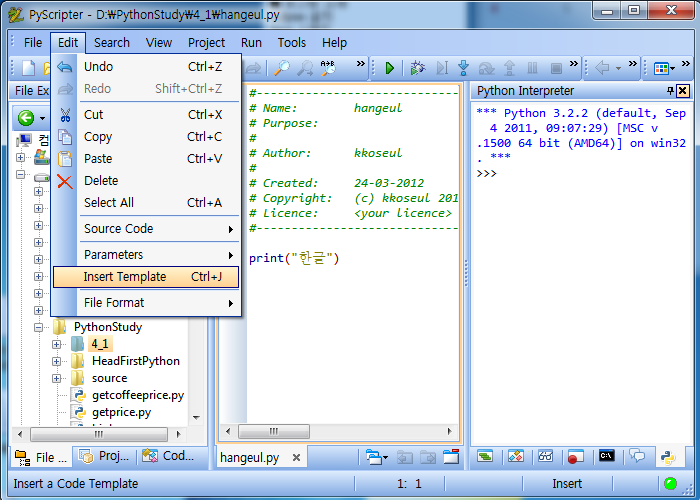Open the Help menu

tap(334, 43)
